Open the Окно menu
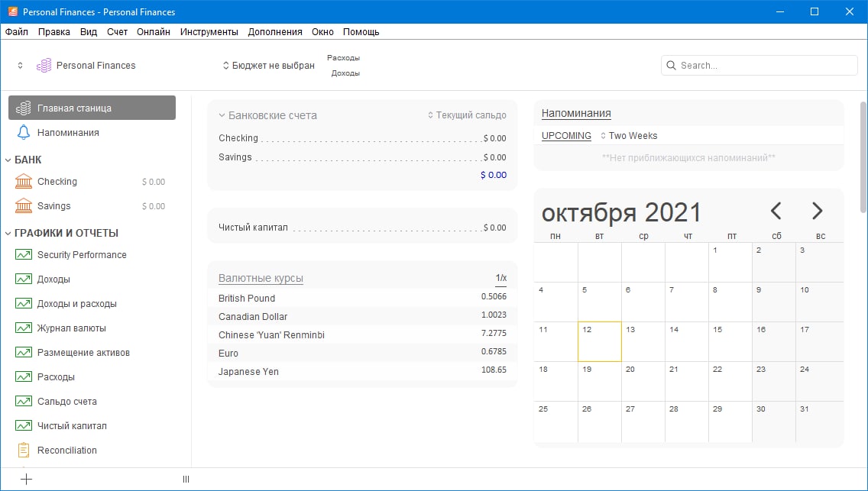The width and height of the screenshot is (868, 491). pos(322,31)
